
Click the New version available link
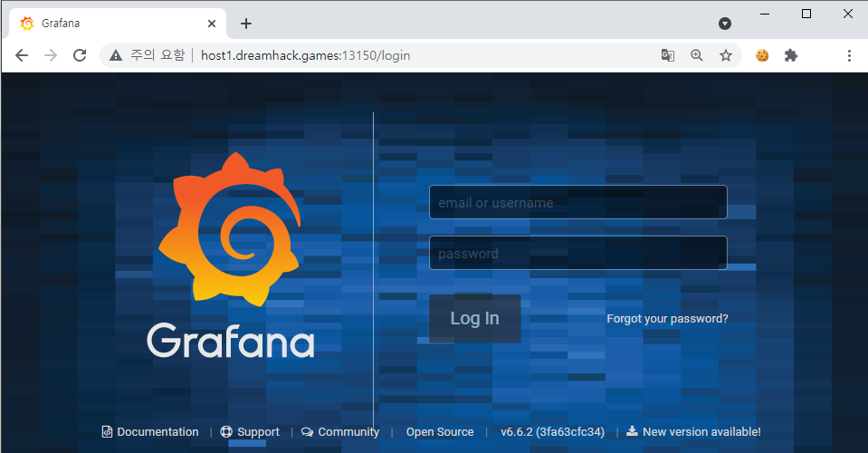tap(693, 432)
